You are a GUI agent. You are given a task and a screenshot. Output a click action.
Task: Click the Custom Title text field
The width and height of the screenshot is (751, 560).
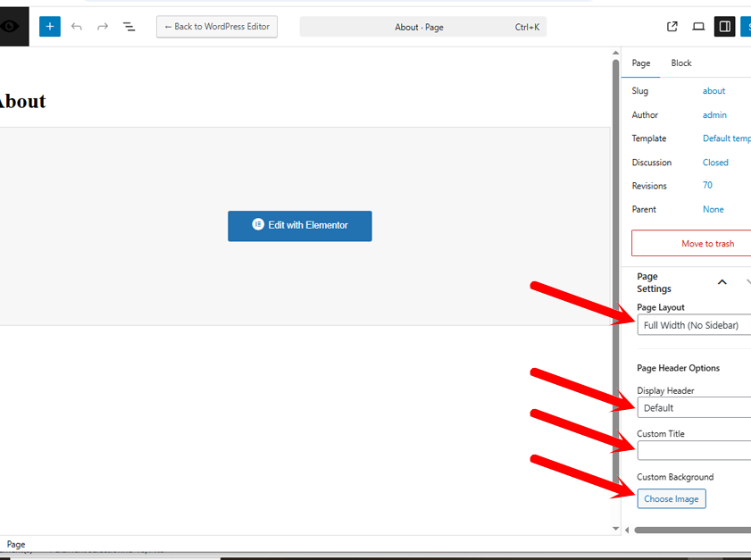[x=694, y=450]
